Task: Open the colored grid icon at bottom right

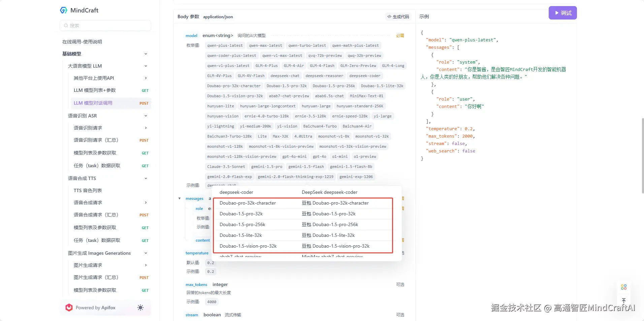Action: click(x=624, y=287)
